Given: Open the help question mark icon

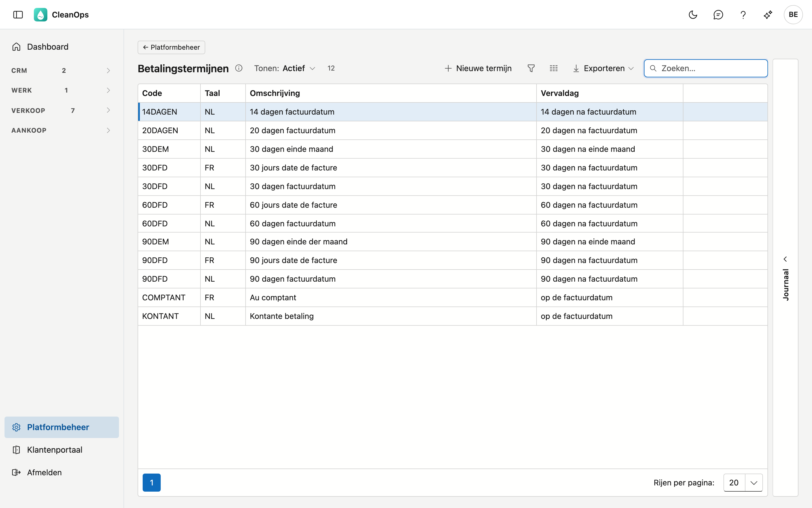Looking at the screenshot, I should pyautogui.click(x=743, y=14).
